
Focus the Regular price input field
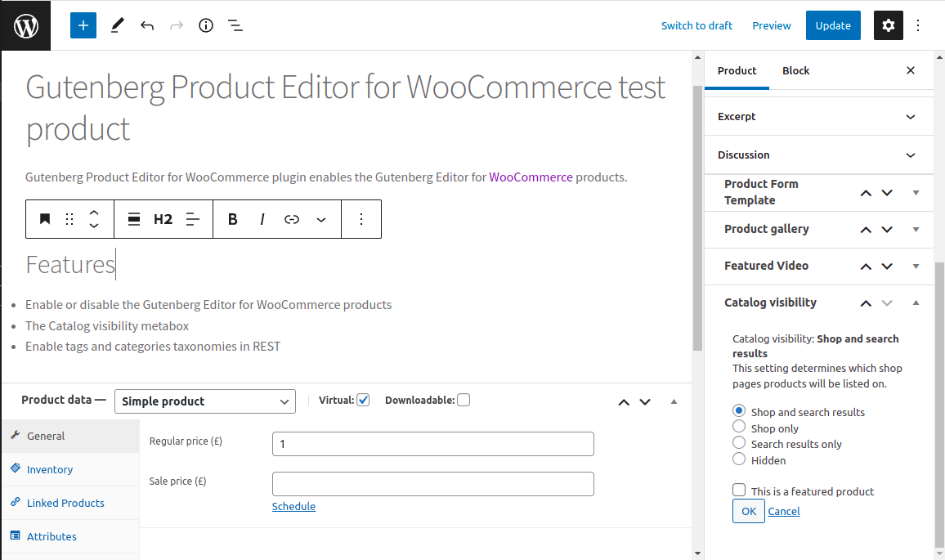click(432, 444)
